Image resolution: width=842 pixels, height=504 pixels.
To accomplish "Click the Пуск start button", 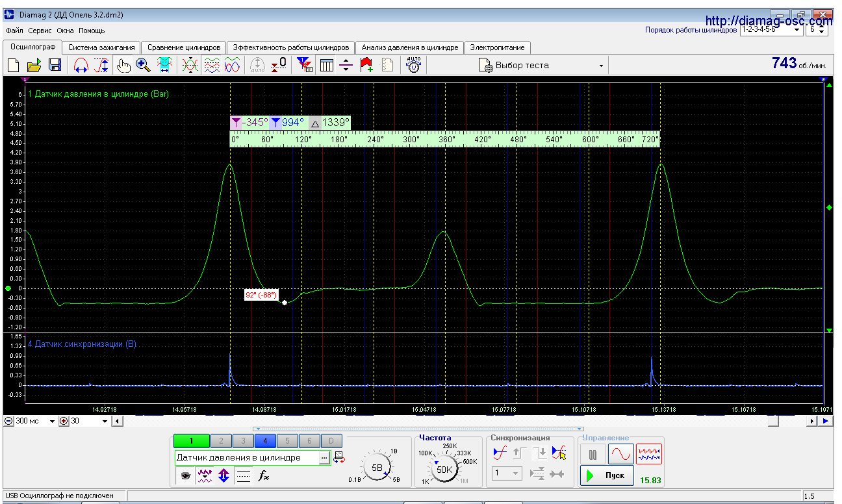I will [606, 475].
